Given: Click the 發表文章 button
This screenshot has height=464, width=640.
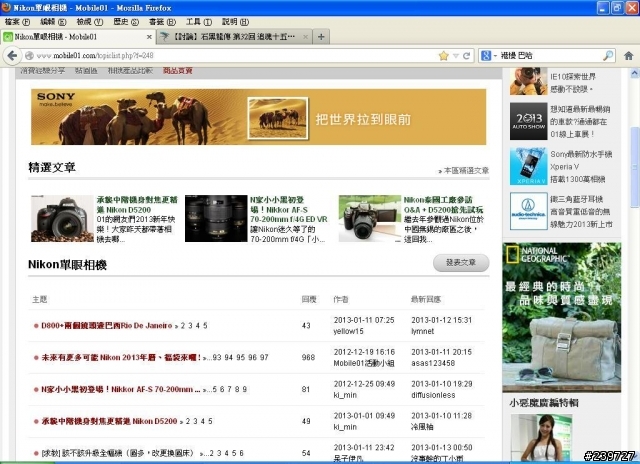Looking at the screenshot, I should pyautogui.click(x=461, y=262).
